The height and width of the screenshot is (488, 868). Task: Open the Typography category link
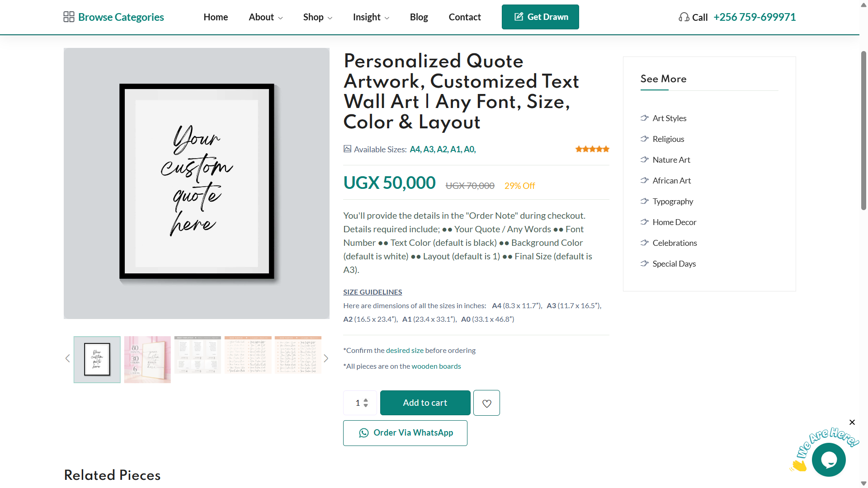point(673,202)
